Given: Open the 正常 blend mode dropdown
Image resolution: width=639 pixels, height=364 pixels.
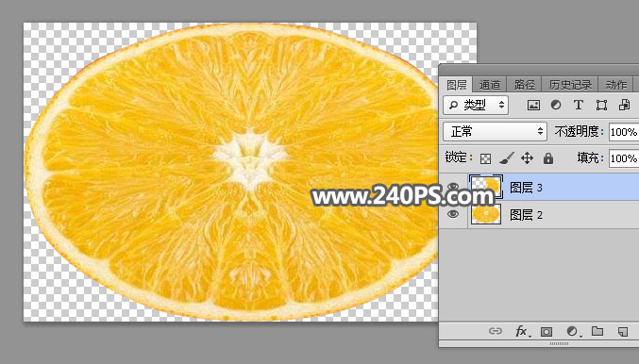Looking at the screenshot, I should [495, 131].
